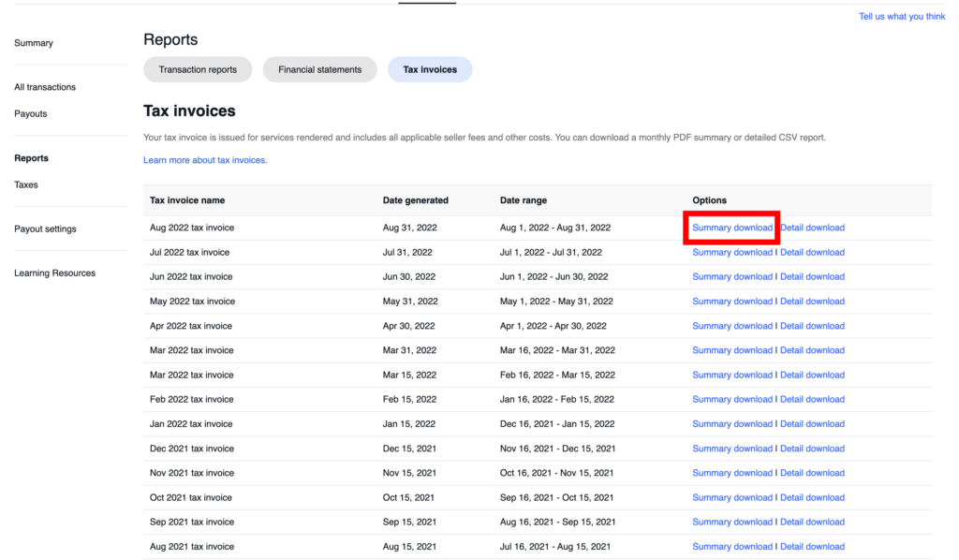Open the Financial statements tab
Viewport: 959px width, 560px height.
click(x=319, y=69)
